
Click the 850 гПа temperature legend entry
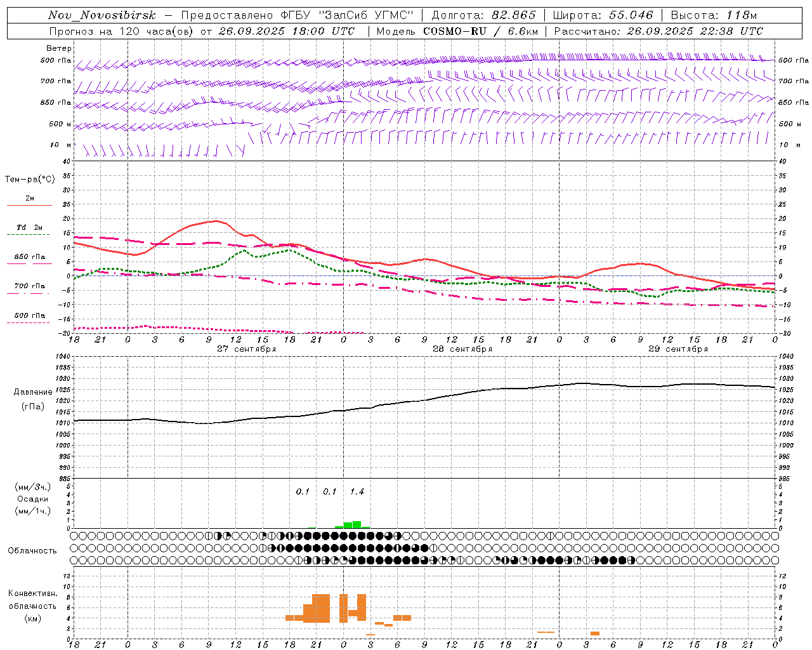(x=29, y=259)
